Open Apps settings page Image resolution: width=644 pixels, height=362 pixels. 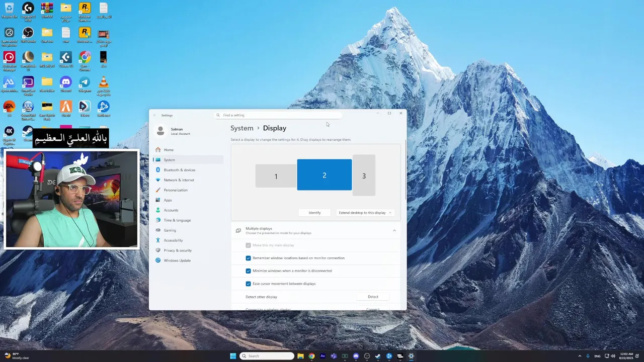tap(189, 200)
